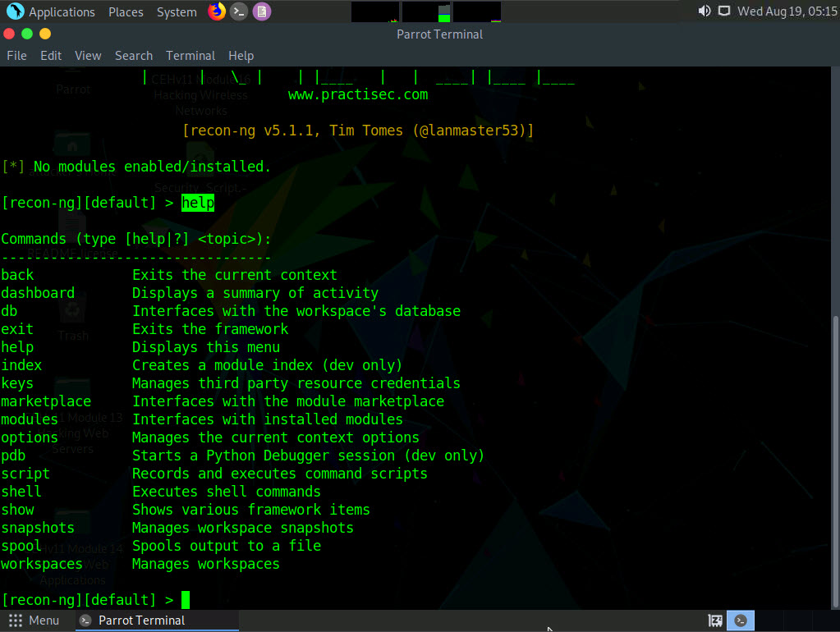This screenshot has height=632, width=840.
Task: Click the 'show' command name
Action: [x=17, y=510]
